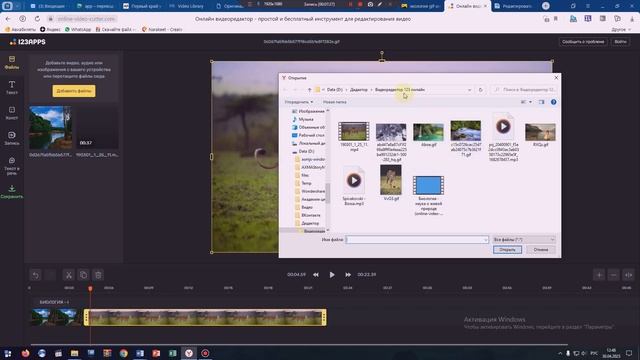Zoom out the timeline with minus
640x360 pixels.
pos(613,275)
